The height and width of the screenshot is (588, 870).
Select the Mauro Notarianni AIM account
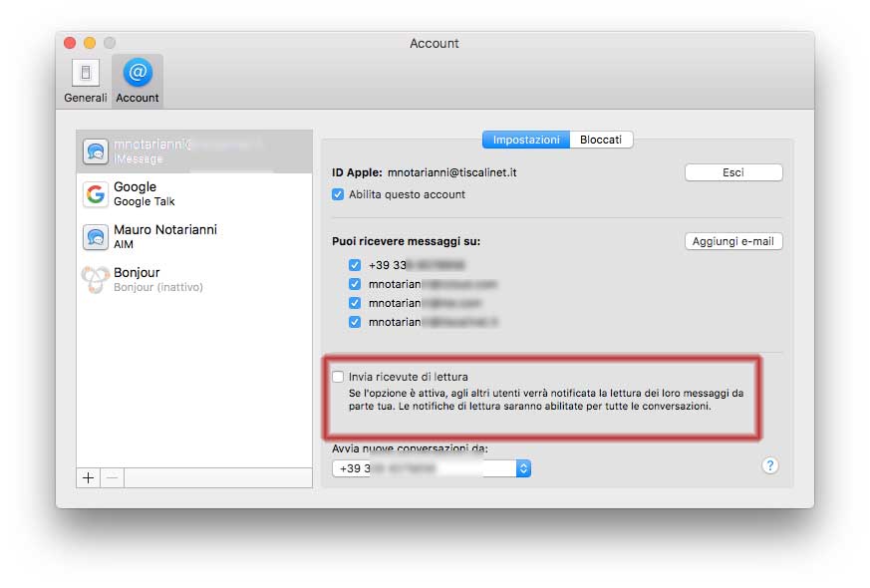click(x=194, y=237)
